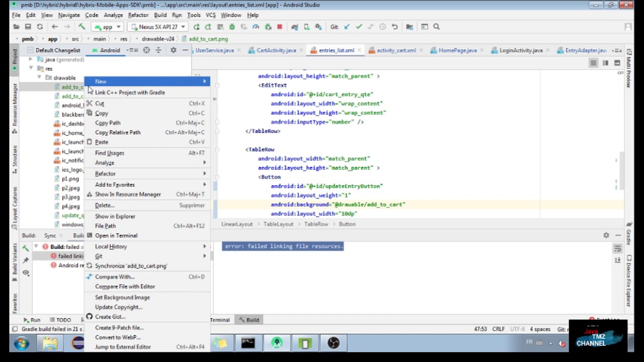Collapse the drawable folder in tree
The height and width of the screenshot is (362, 644).
39,78
